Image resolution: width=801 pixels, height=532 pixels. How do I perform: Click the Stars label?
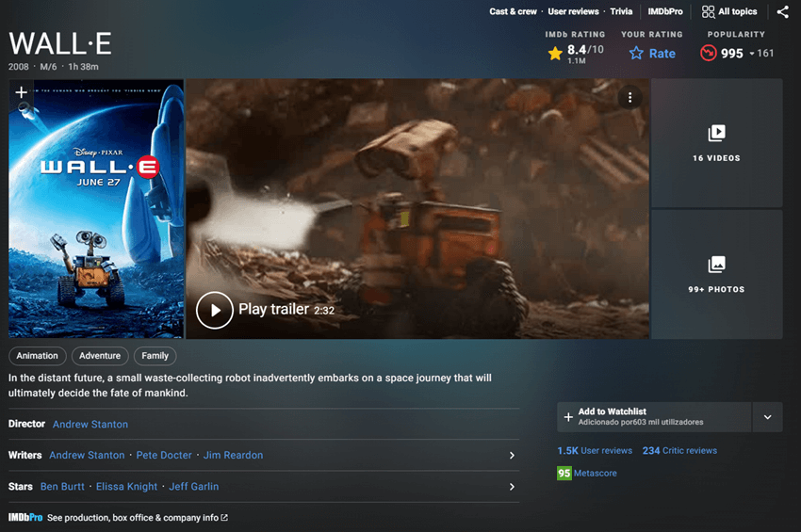pos(21,487)
